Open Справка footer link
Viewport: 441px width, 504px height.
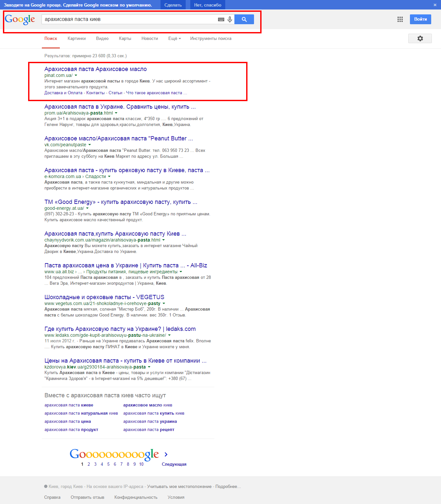pos(52,497)
